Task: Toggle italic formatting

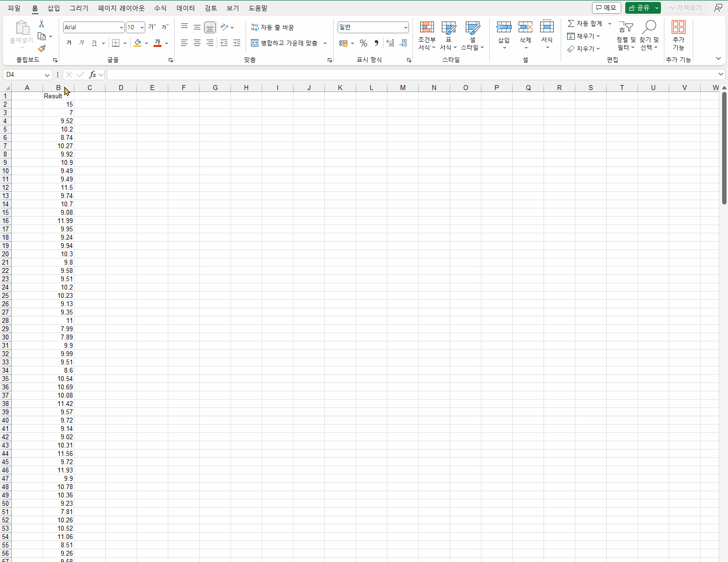Action: 82,43
